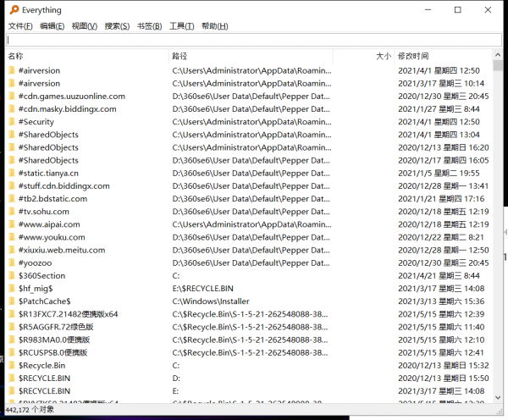Click folder icon of #Security
This screenshot has width=508, height=420.
12,122
